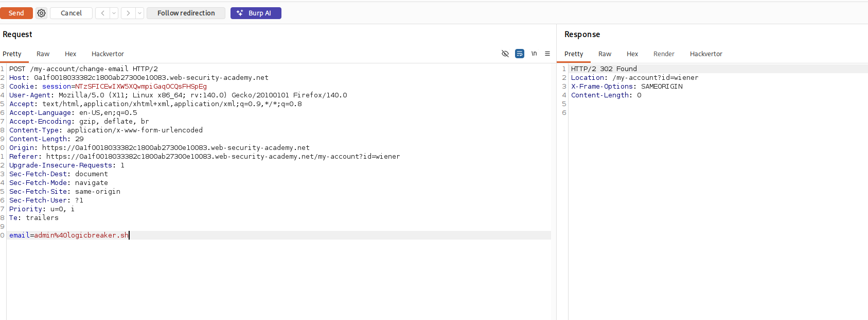Click the User-Agent header line
The height and width of the screenshot is (320, 868).
[x=178, y=95]
